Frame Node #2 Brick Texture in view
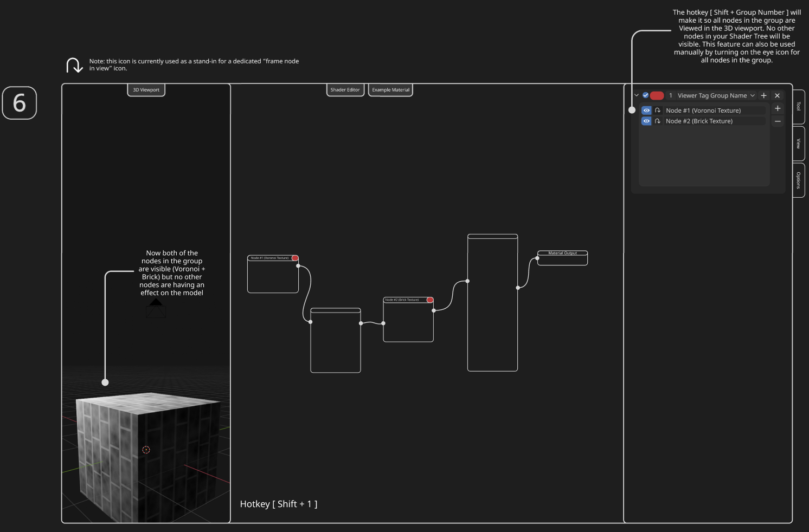This screenshot has width=809, height=532. click(658, 121)
